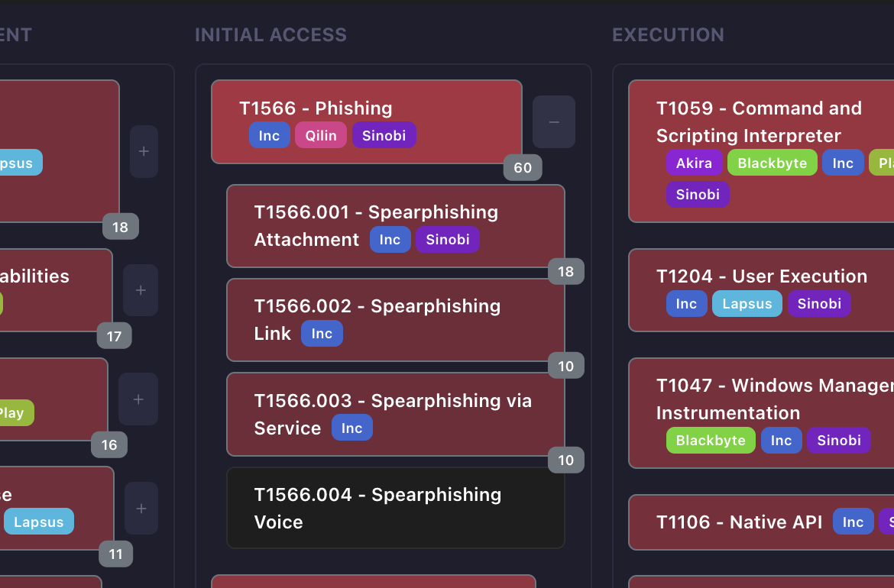
Task: Select the Inc tag on Spearphishing Link
Action: point(322,333)
